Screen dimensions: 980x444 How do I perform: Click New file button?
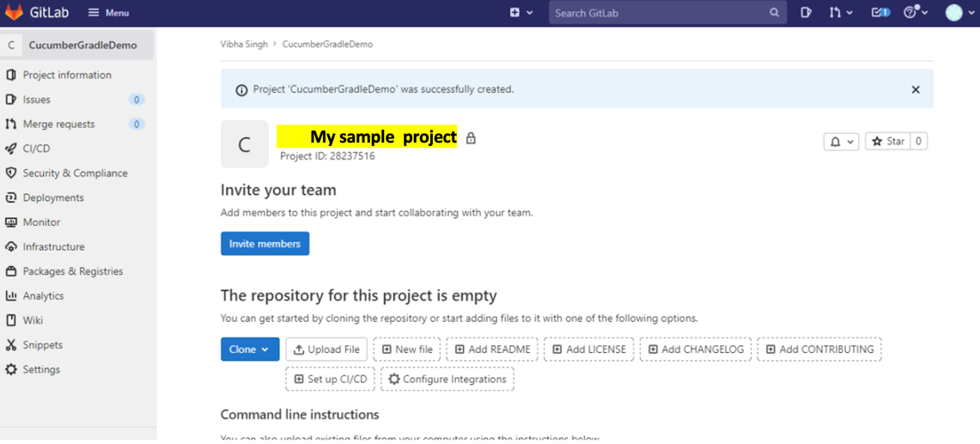click(407, 350)
